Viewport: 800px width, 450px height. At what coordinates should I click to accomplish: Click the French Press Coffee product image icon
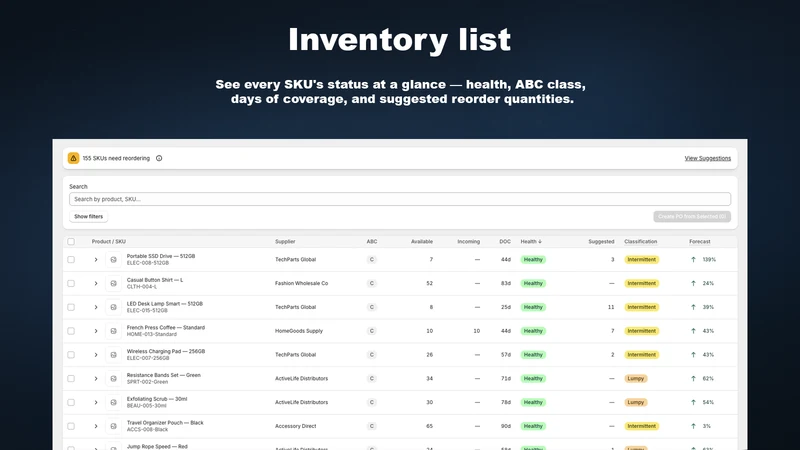[x=113, y=331]
